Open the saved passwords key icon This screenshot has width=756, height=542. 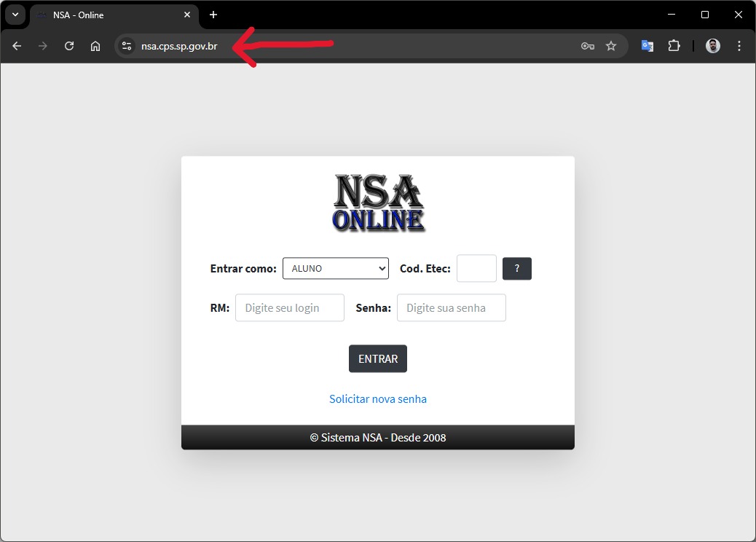(x=587, y=46)
